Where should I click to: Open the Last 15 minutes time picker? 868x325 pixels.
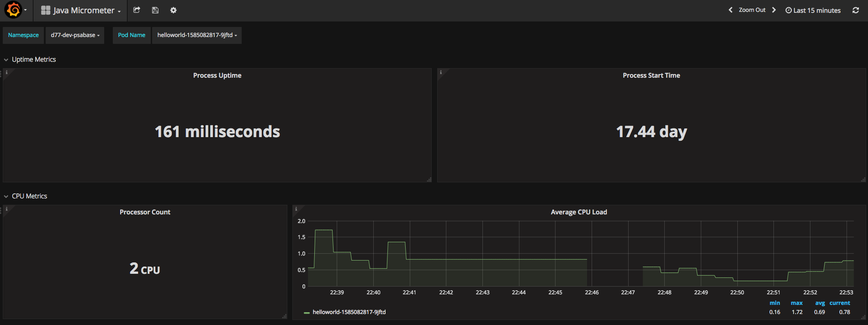813,10
